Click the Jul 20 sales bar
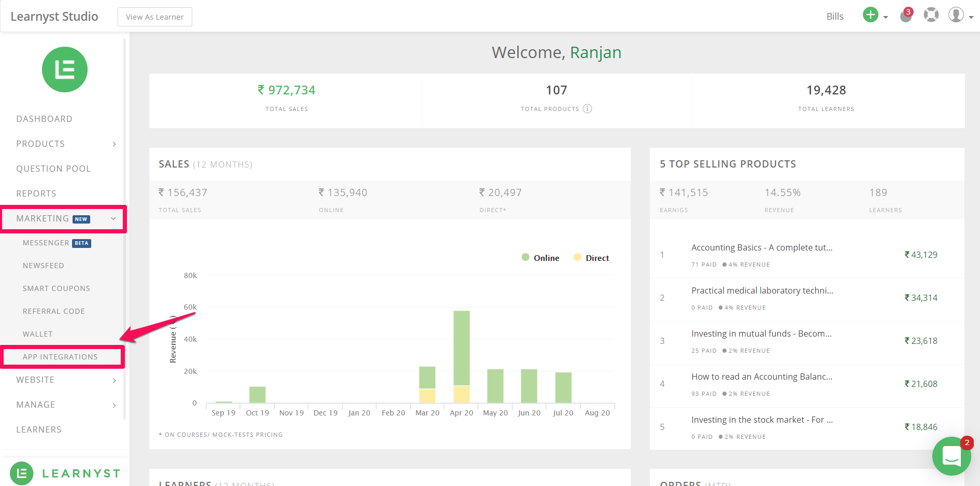 [x=563, y=387]
